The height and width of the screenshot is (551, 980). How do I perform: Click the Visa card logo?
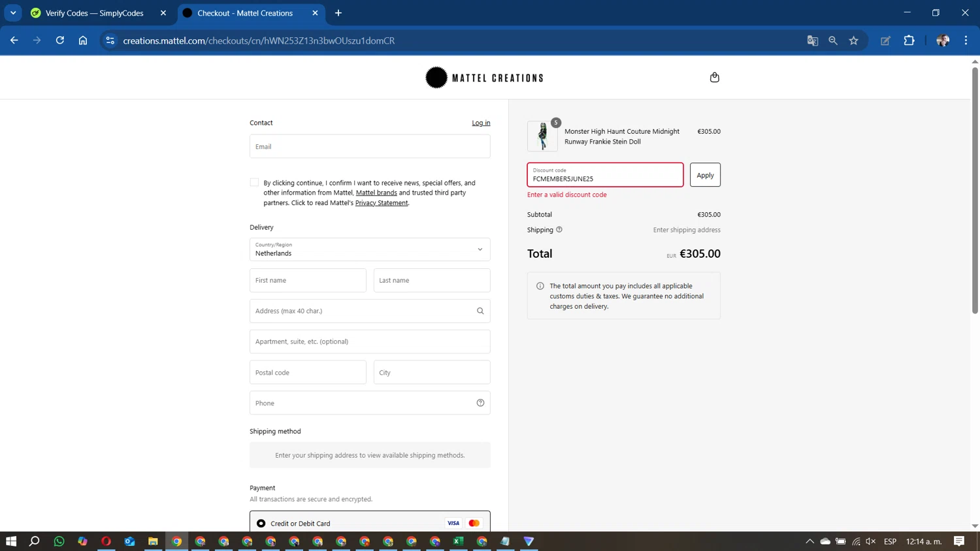453,523
